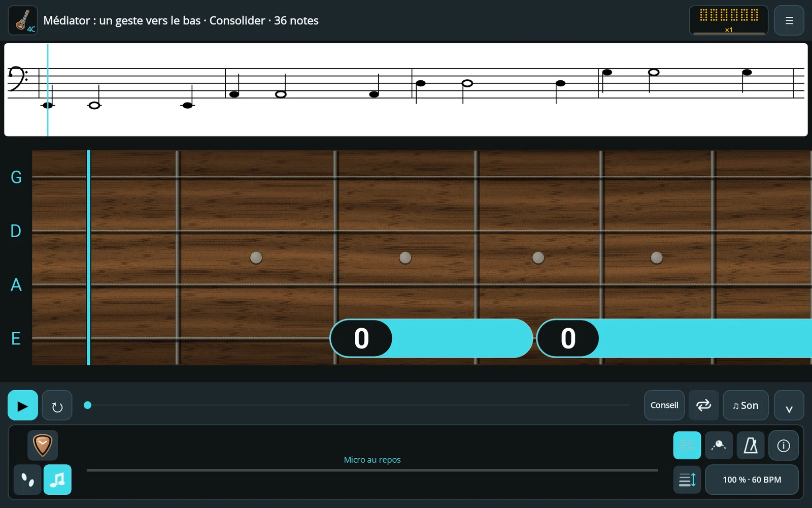This screenshot has height=508, width=812.
Task: Click the first E-string note block marked 0
Action: pos(431,338)
